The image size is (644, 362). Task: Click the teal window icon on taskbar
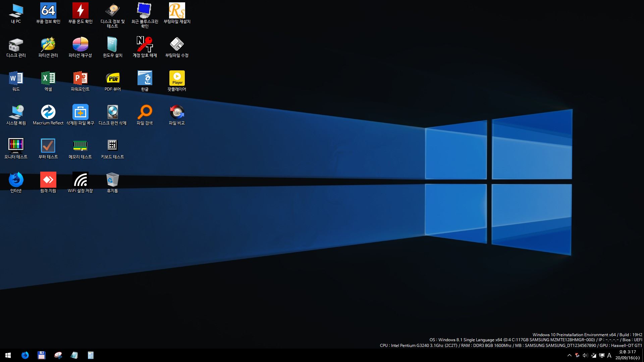pos(74,355)
